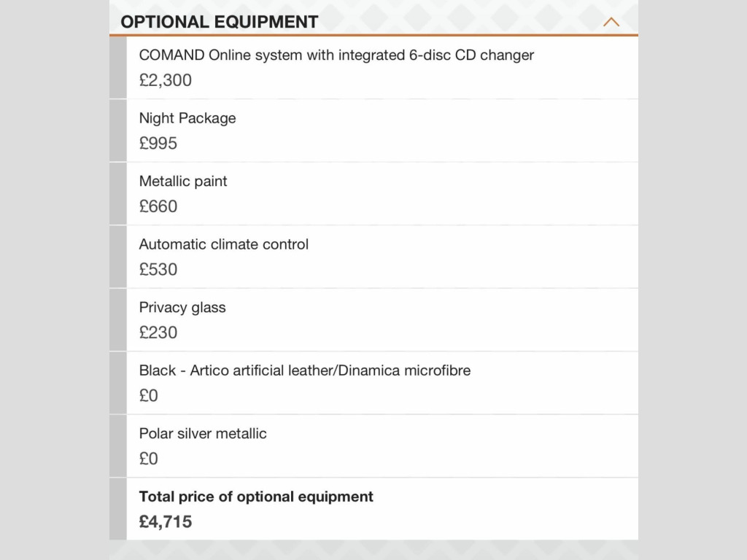The width and height of the screenshot is (747, 560).
Task: Click the Total price of optional equipment label
Action: pos(256,497)
